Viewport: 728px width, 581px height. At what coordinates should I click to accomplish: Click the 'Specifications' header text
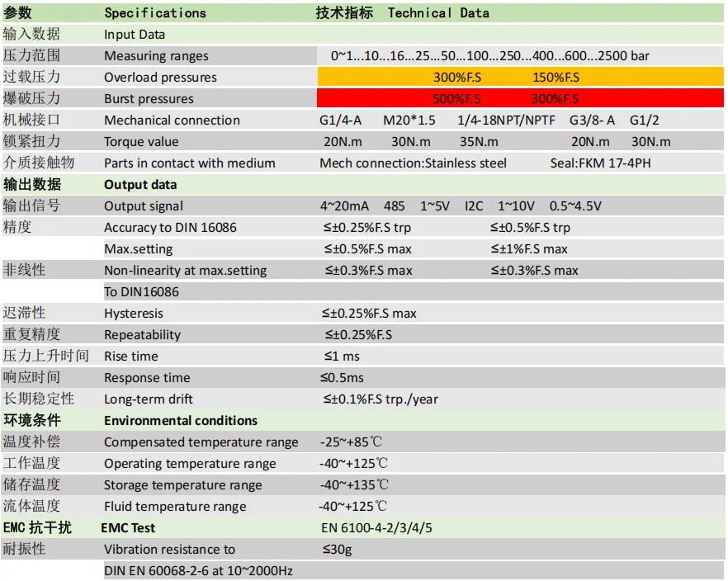click(x=155, y=13)
